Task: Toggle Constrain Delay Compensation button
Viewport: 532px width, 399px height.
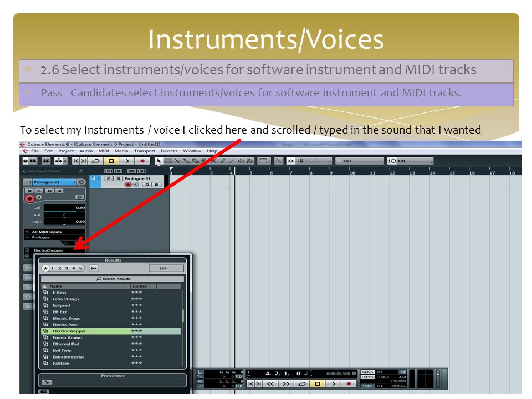Action: [x=25, y=161]
